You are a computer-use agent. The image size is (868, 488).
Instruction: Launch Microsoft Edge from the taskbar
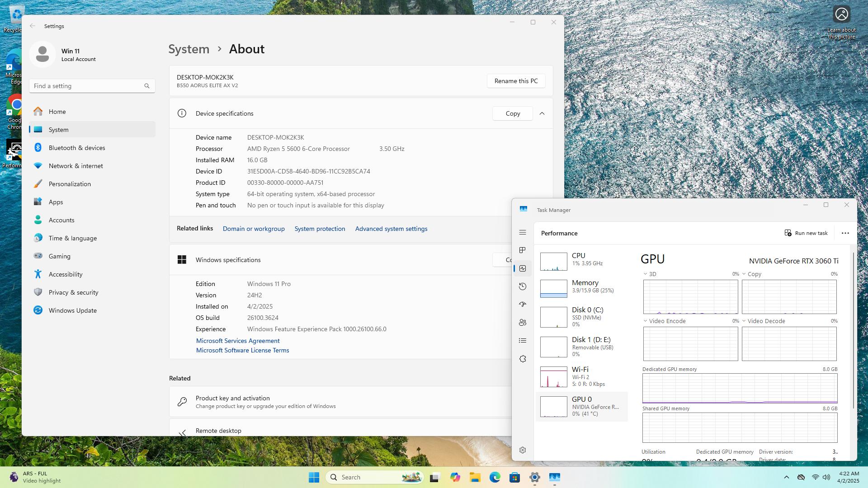coord(495,477)
